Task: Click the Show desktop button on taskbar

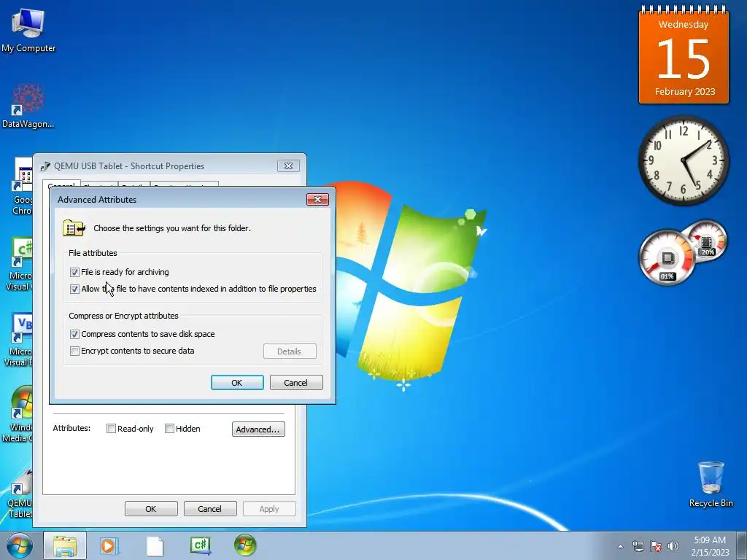Action: [742, 546]
